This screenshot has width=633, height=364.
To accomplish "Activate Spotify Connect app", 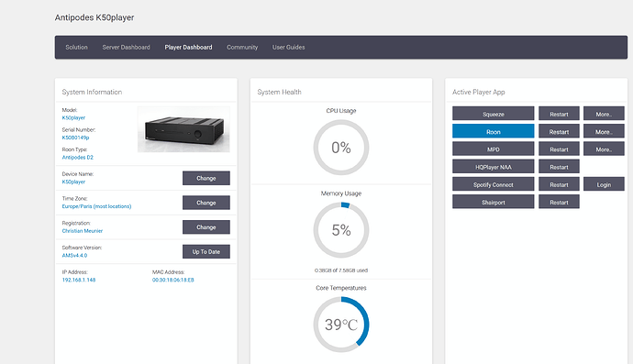I will click(x=493, y=184).
